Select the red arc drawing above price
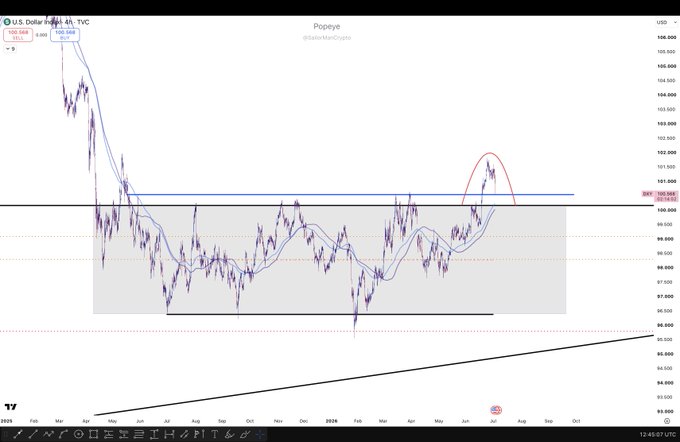The image size is (680, 442). (x=489, y=153)
